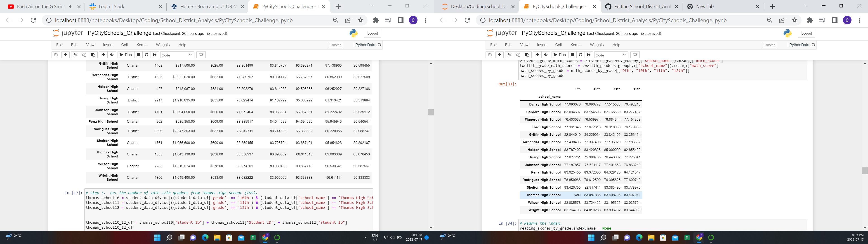Image resolution: width=868 pixels, height=244 pixels.
Task: Run the current cell in the left notebook
Action: tap(125, 55)
